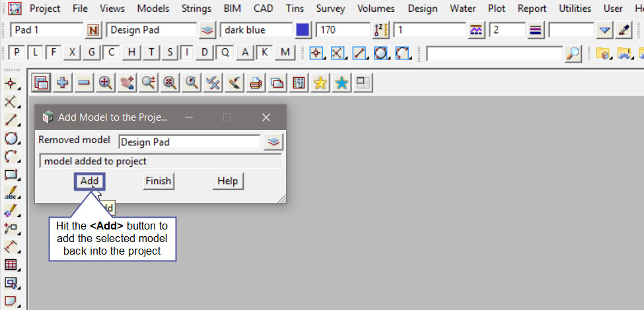Screen dimensions: 644x310
Task: Select the circle tool in left sidebar
Action: tap(11, 139)
